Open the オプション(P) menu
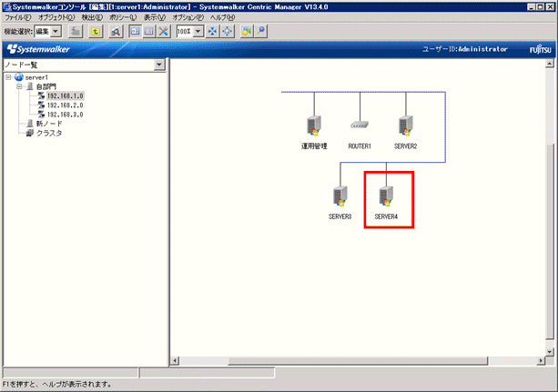The image size is (558, 392). 188,17
